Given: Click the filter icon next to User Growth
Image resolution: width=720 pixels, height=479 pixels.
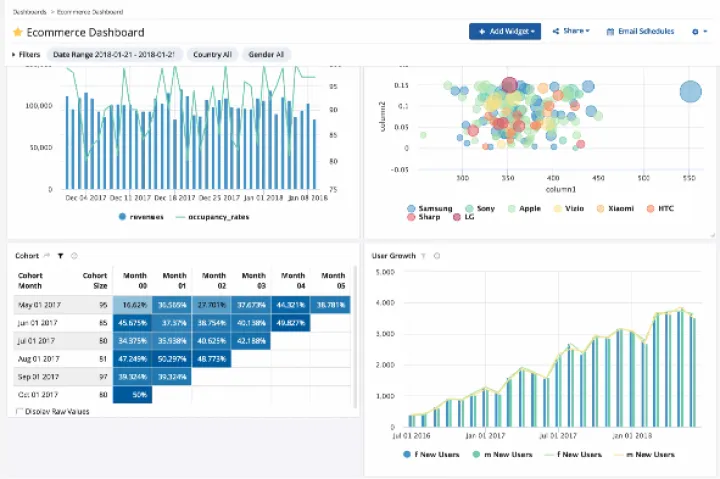Looking at the screenshot, I should point(423,256).
